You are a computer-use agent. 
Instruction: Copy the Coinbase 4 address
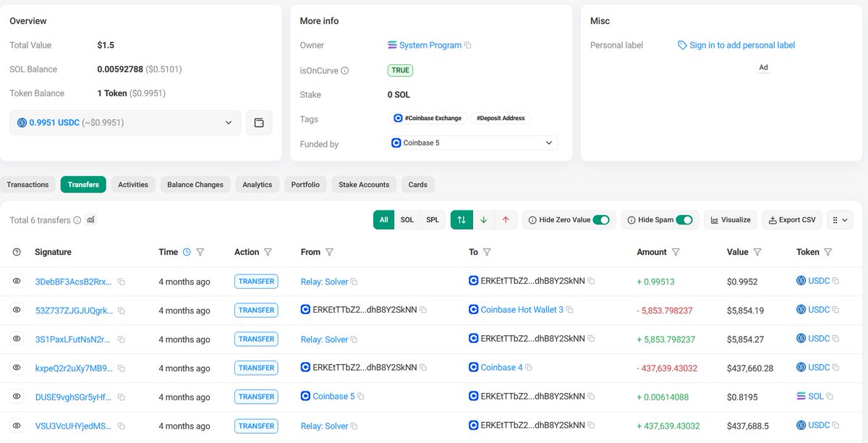(x=529, y=368)
